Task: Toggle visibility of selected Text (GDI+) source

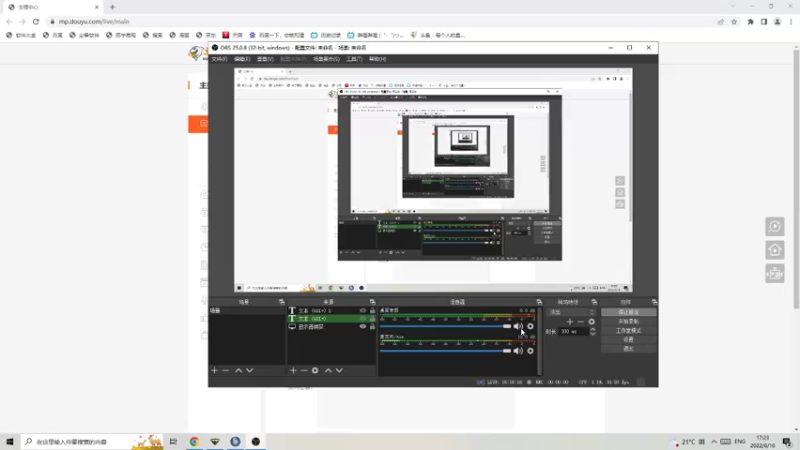Action: (x=363, y=318)
